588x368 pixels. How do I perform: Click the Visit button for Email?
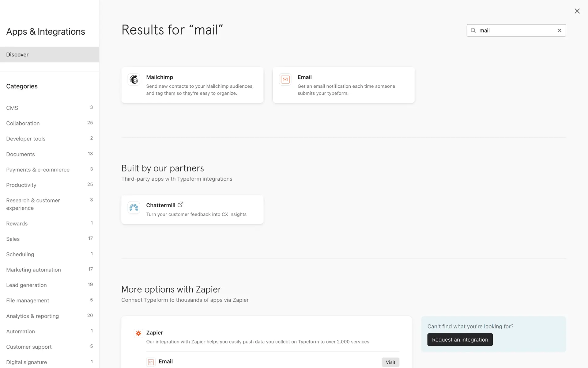coord(390,362)
